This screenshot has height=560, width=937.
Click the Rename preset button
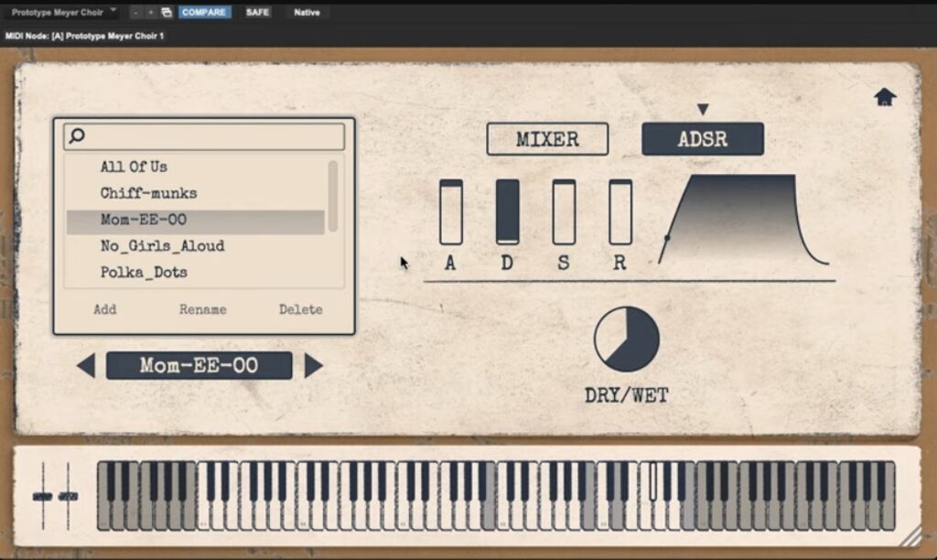point(202,309)
